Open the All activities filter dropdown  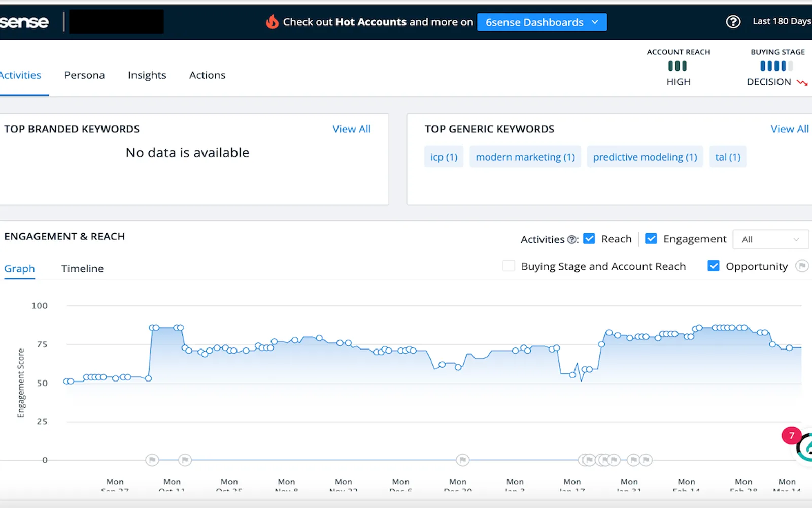[770, 239]
